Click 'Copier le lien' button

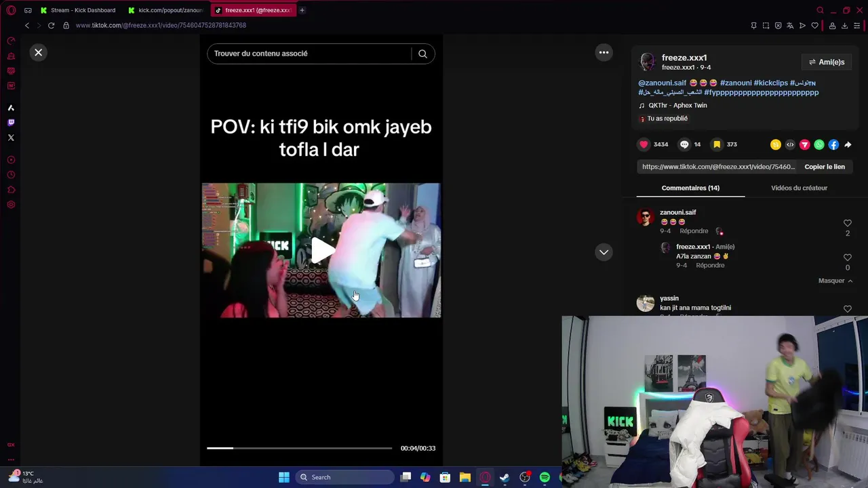[x=825, y=167]
